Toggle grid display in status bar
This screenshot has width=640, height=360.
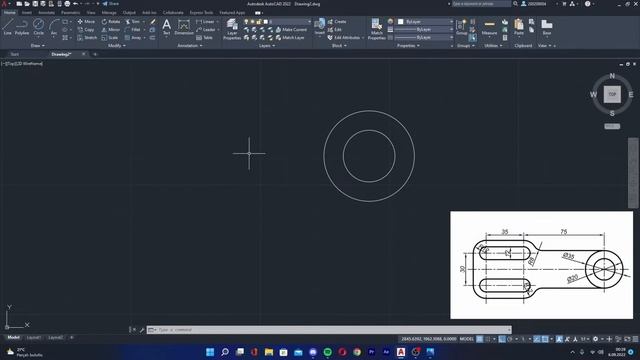480,339
